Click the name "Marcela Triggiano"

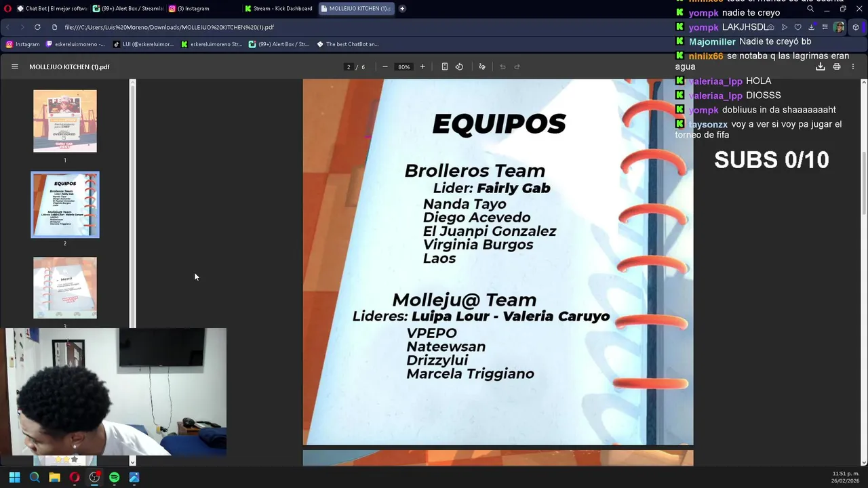(x=470, y=373)
